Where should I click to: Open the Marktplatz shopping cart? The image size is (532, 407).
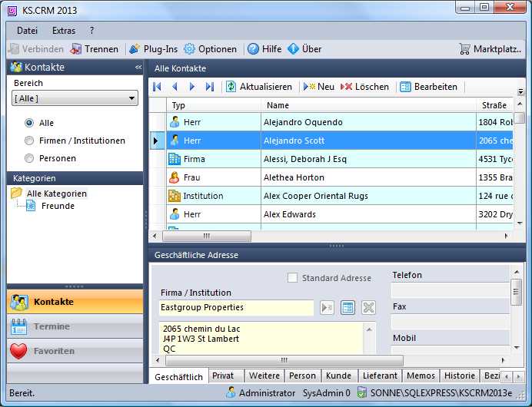[490, 49]
